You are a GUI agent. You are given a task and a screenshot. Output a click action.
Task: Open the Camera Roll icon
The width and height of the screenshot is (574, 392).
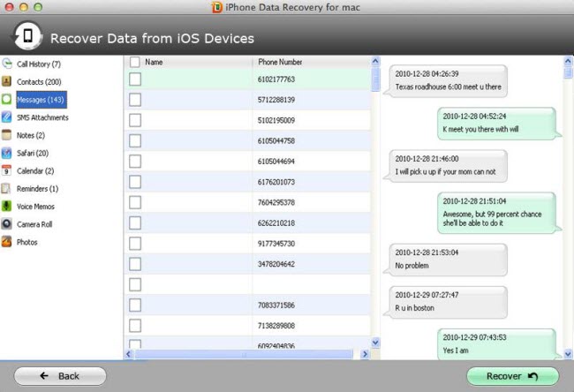click(8, 223)
